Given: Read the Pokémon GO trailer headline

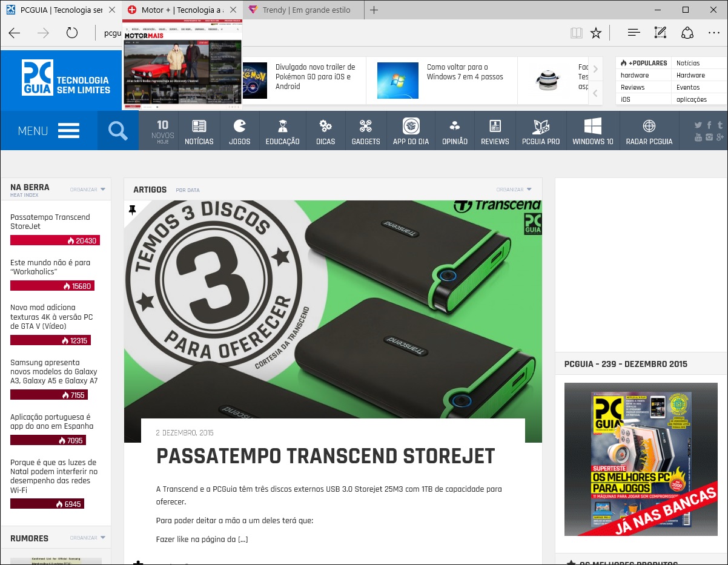Looking at the screenshot, I should pos(315,76).
